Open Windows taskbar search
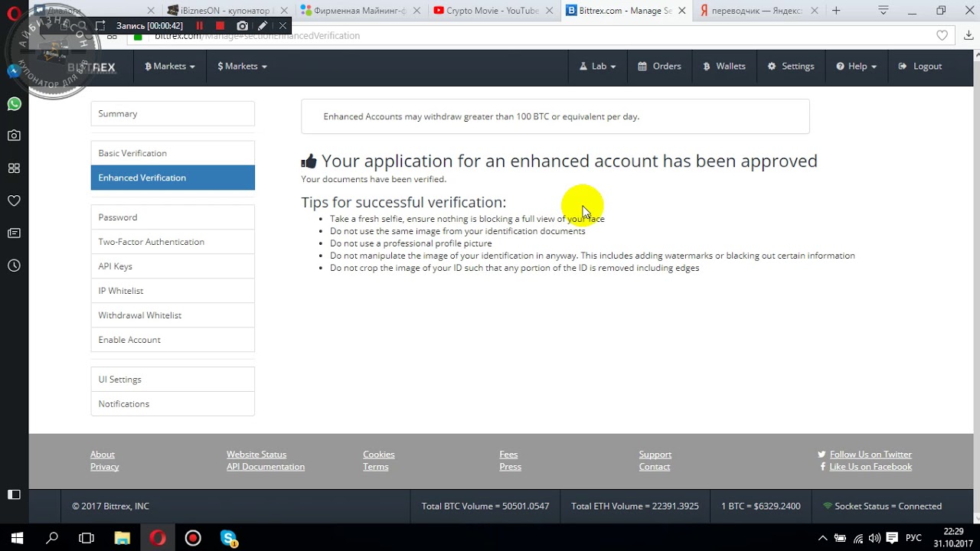980x551 pixels. pos(52,538)
